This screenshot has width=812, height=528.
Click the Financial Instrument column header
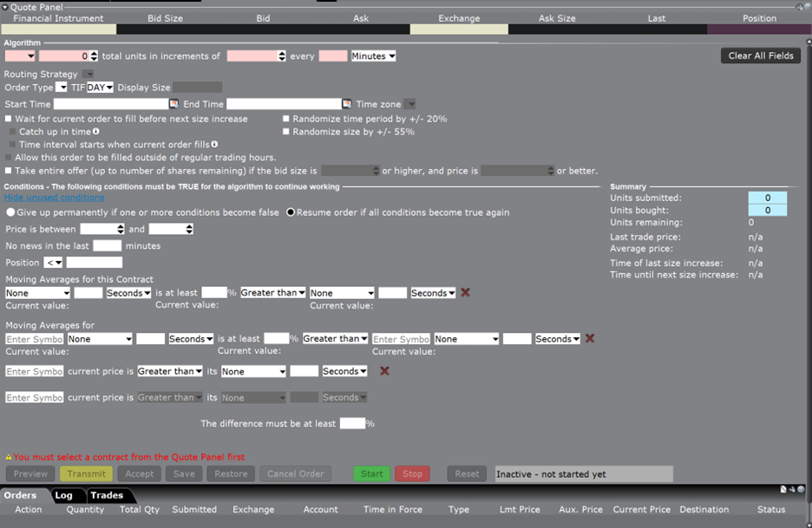pos(58,18)
